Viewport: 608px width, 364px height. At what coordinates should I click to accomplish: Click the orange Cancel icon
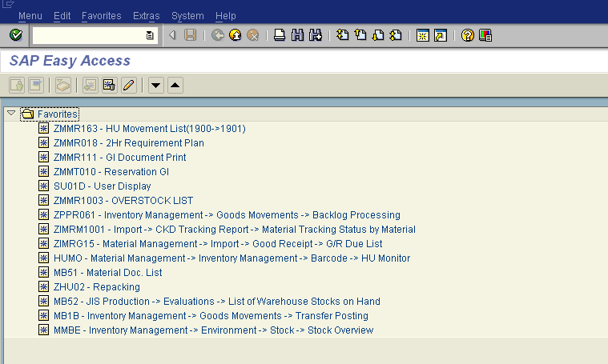(x=253, y=35)
